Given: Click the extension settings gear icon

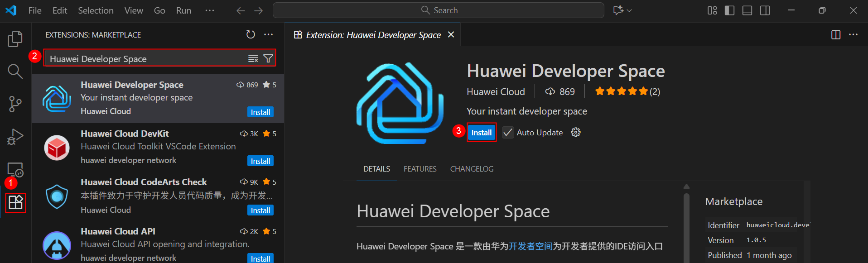Looking at the screenshot, I should (x=575, y=132).
